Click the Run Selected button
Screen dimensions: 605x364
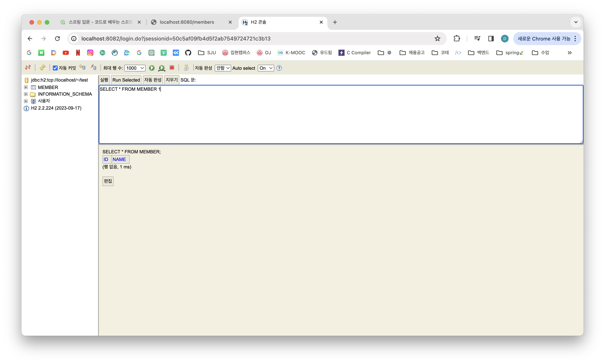point(126,80)
